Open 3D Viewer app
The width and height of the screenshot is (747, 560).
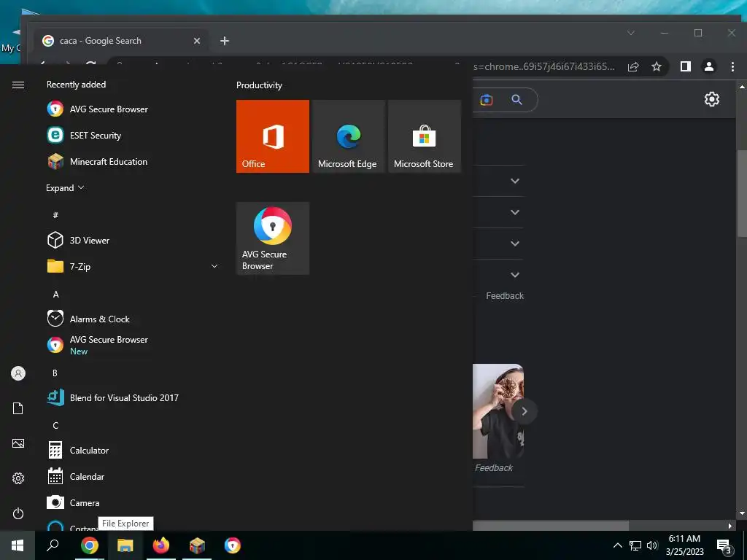pos(132,241)
